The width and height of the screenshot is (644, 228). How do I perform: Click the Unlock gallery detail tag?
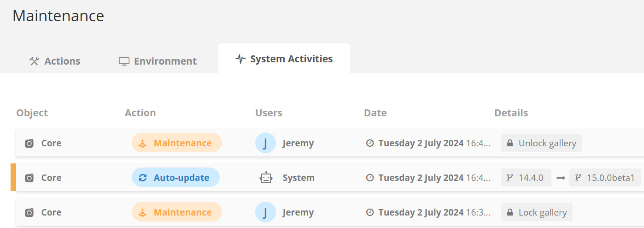click(x=541, y=143)
